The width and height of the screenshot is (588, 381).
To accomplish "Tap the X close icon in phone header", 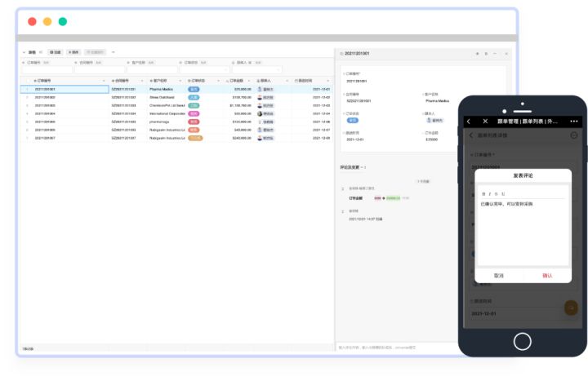I will (x=485, y=122).
